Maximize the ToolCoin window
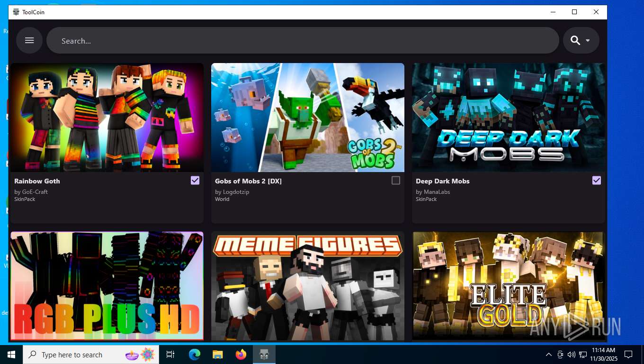644x364 pixels. 574,12
